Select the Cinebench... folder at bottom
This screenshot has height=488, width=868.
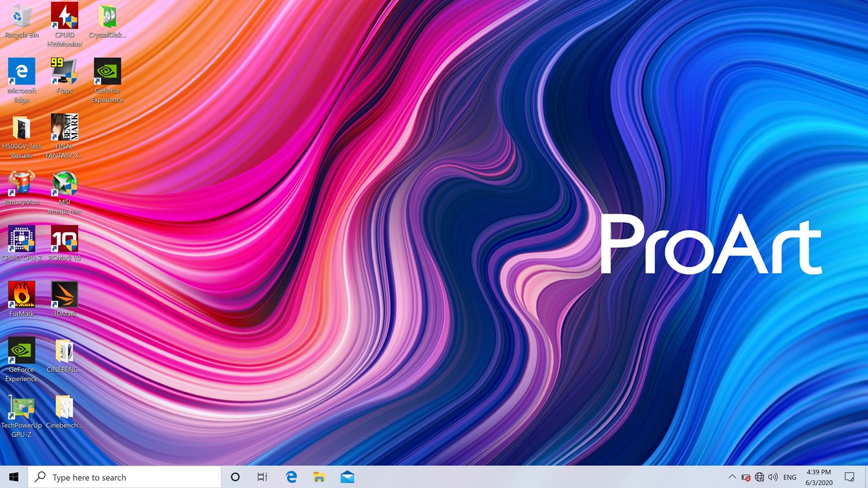click(x=65, y=411)
